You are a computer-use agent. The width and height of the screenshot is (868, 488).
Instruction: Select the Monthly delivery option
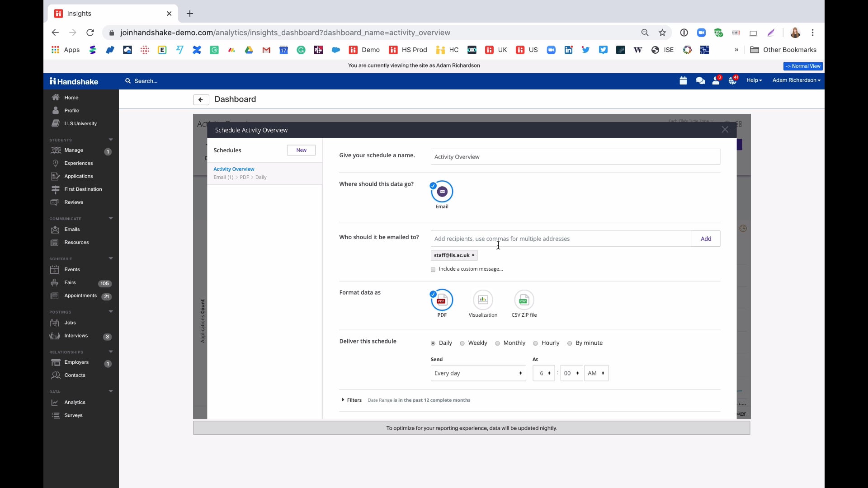click(x=497, y=343)
